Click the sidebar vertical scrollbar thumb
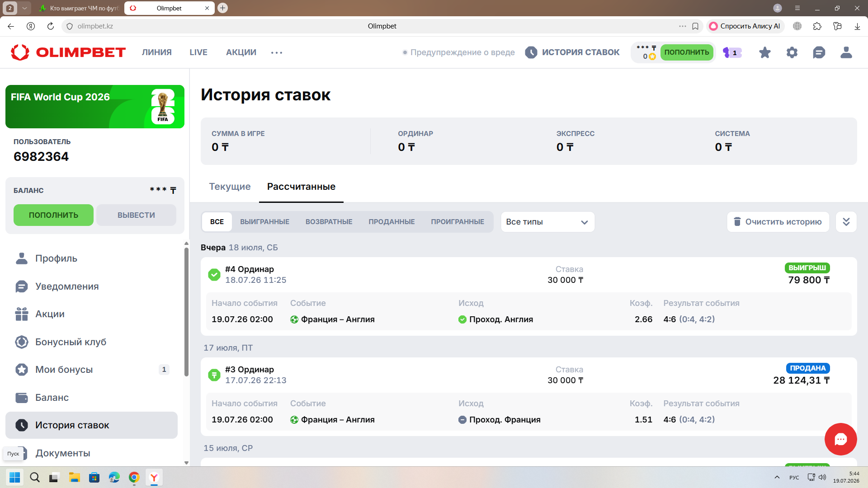The width and height of the screenshot is (868, 488). click(x=186, y=312)
